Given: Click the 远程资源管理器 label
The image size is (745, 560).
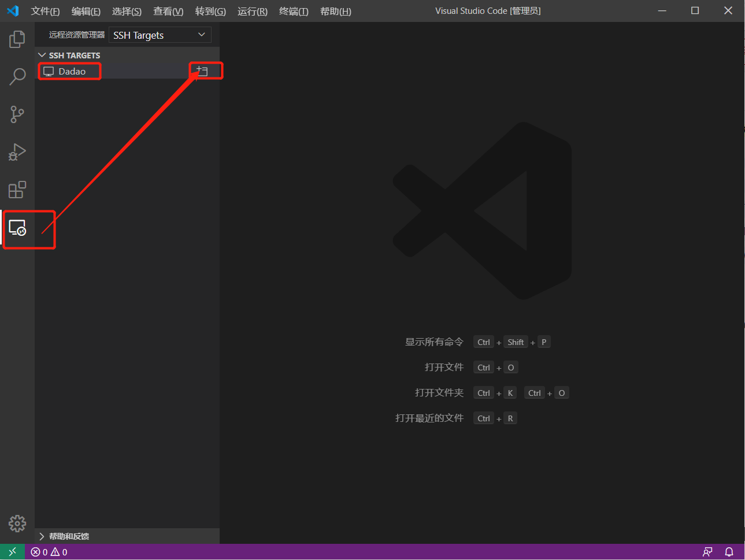Looking at the screenshot, I should (77, 35).
